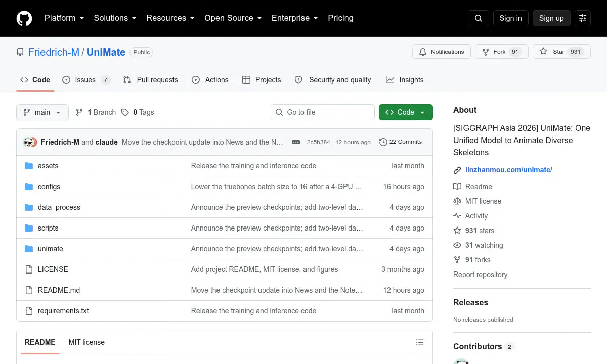607x364 pixels.
Task: Open the Projects tab
Action: pos(262,80)
